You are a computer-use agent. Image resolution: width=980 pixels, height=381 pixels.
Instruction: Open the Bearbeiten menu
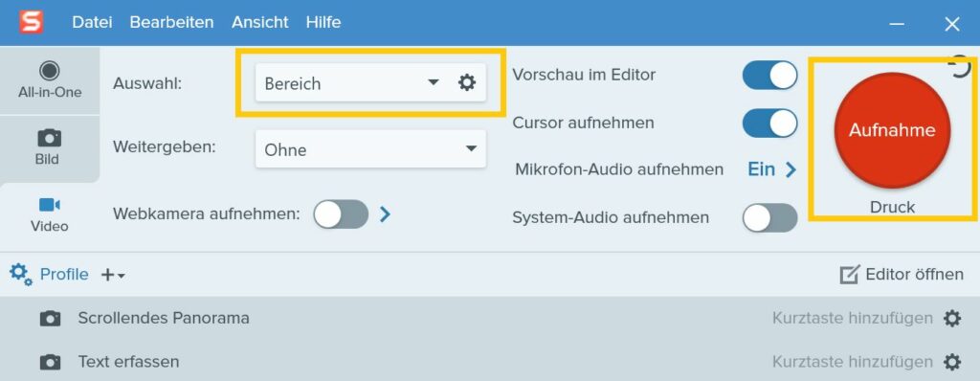[x=171, y=23]
